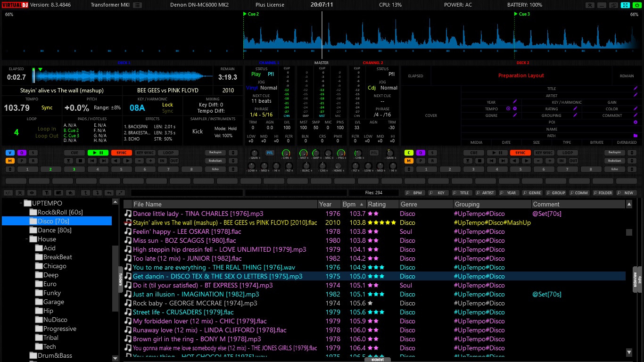The width and height of the screenshot is (644, 362).
Task: Open the settings tools icon in title bar
Action: [590, 5]
